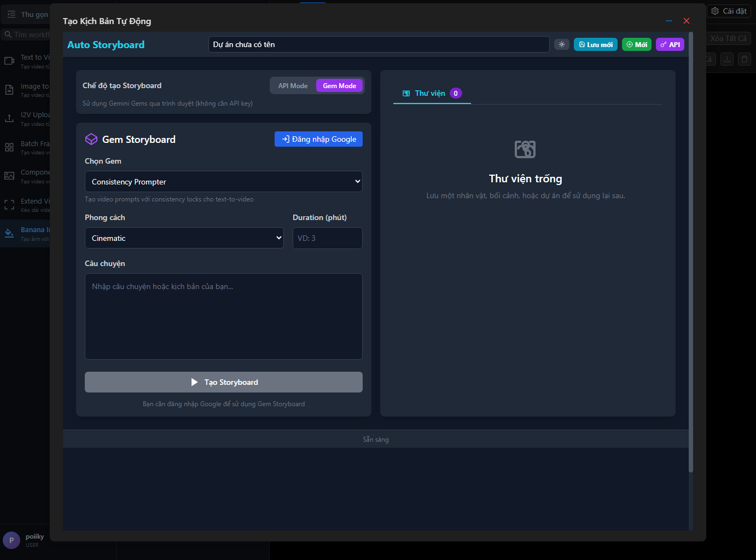756x560 pixels.
Task: Click the Extend Video sidebar icon
Action: 9,205
